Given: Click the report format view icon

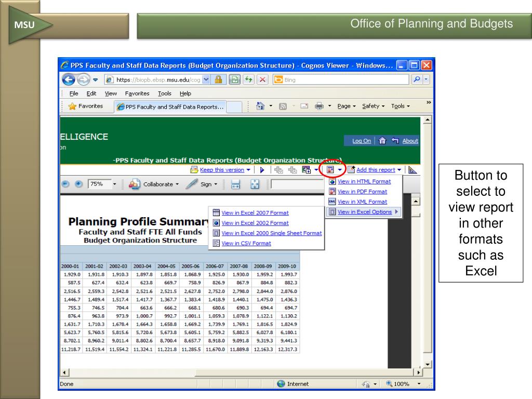Looking at the screenshot, I should 330,170.
